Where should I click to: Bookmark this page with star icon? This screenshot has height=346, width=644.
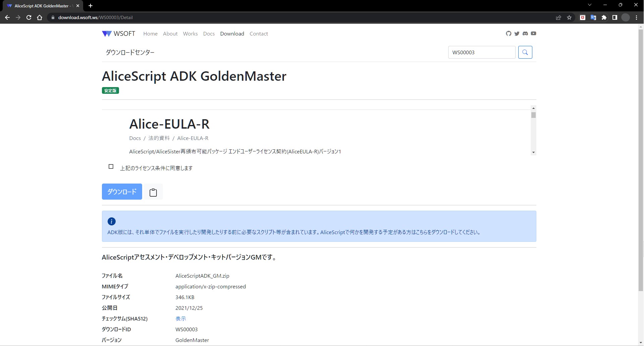pos(569,18)
